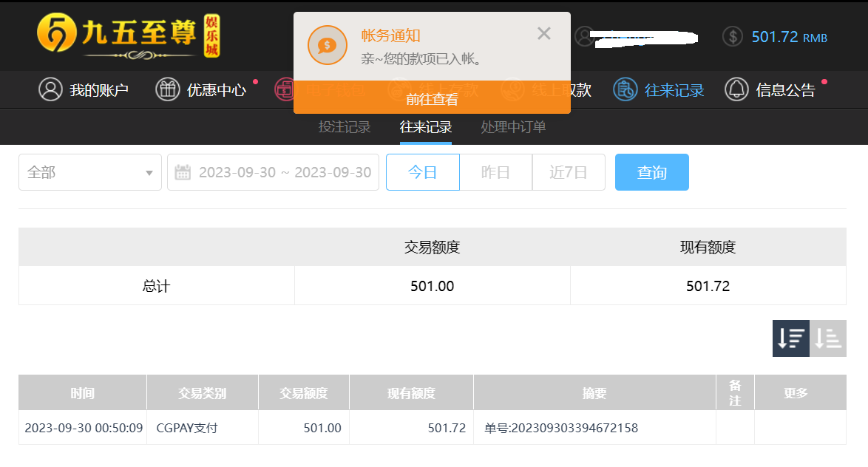The image size is (868, 467).
Task: Sort records in ascending order
Action: click(x=828, y=338)
